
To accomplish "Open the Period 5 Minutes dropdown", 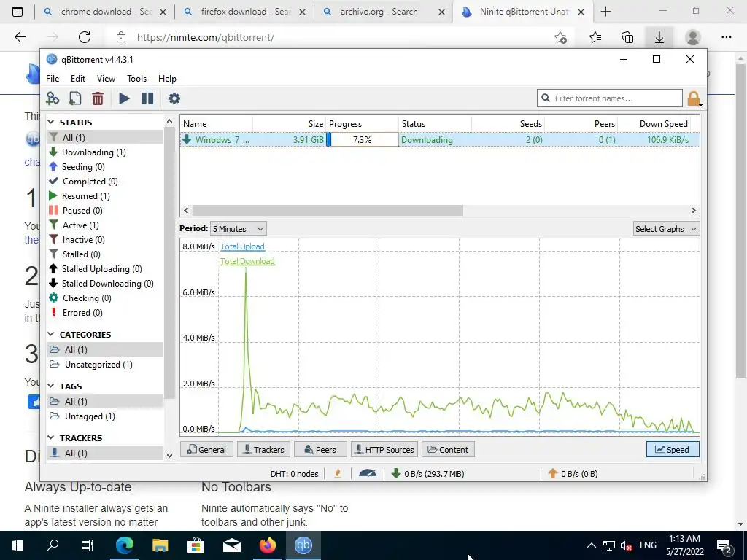I will click(239, 228).
